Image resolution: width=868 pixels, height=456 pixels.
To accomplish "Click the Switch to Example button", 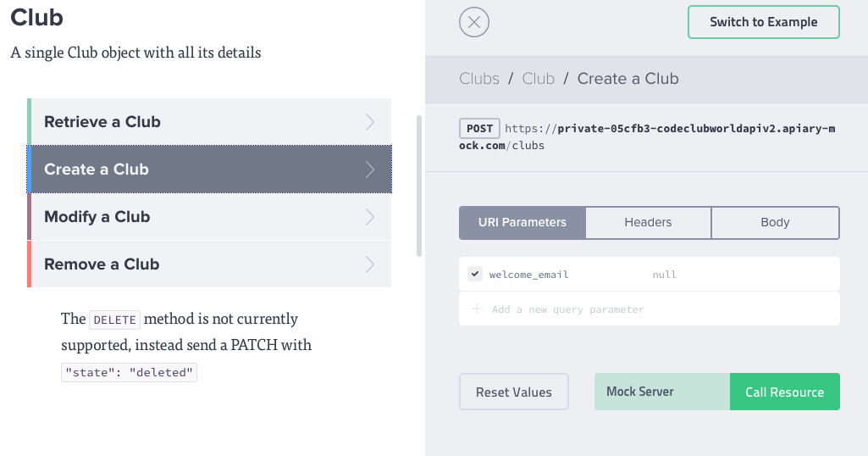I will point(763,23).
